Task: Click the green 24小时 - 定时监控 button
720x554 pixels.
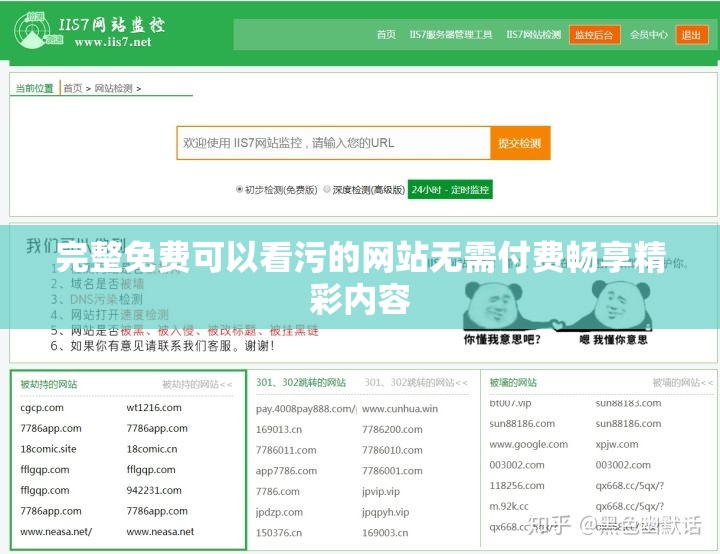Action: 450,189
